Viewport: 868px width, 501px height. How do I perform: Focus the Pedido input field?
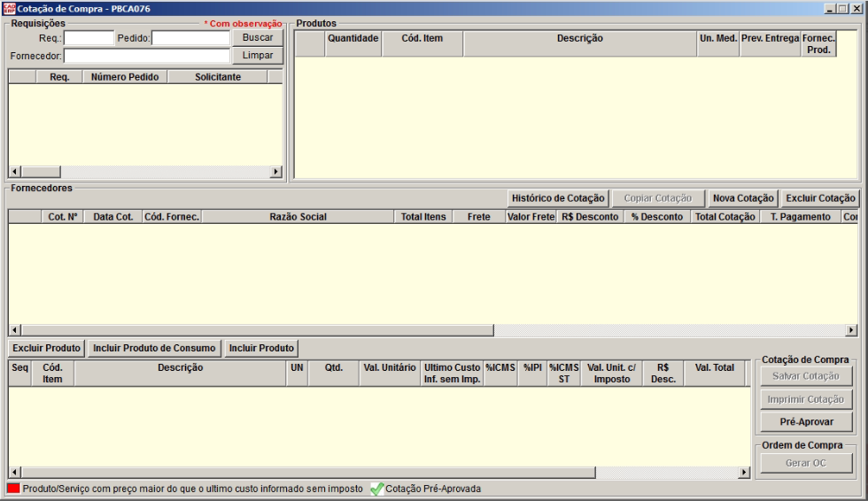tap(190, 37)
